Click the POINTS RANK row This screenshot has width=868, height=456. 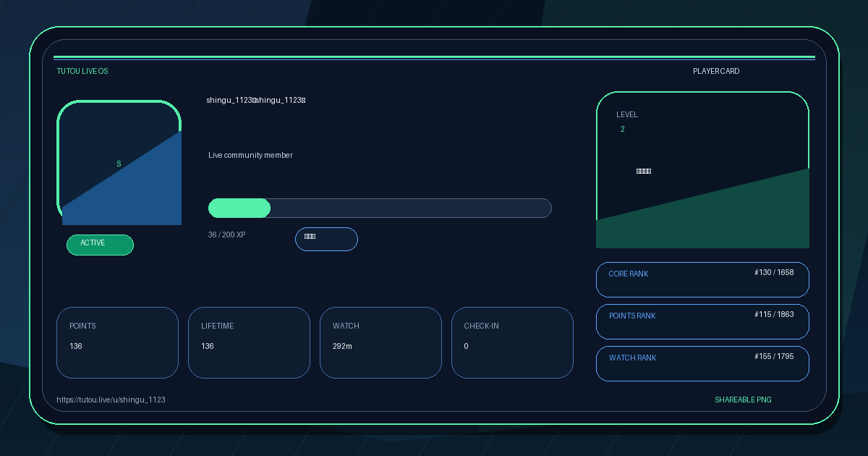(x=702, y=321)
